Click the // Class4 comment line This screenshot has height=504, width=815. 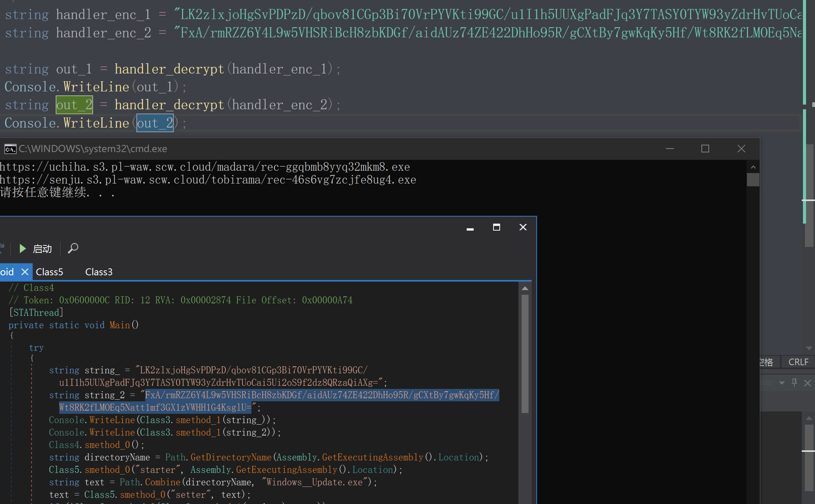(32, 288)
